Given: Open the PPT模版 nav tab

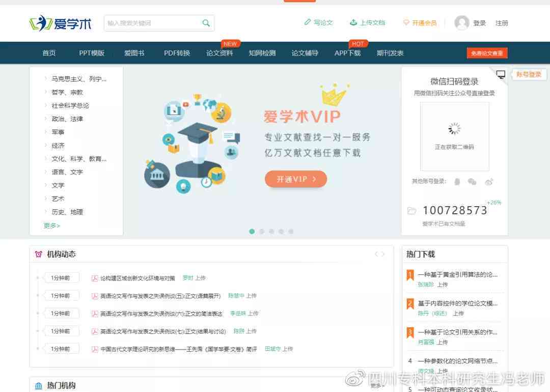Looking at the screenshot, I should pos(92,53).
